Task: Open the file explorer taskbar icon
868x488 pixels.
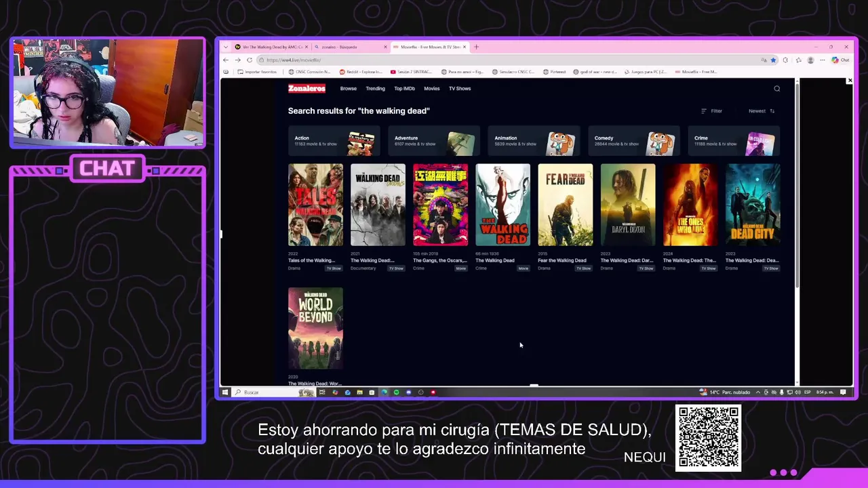Action: coord(359,392)
